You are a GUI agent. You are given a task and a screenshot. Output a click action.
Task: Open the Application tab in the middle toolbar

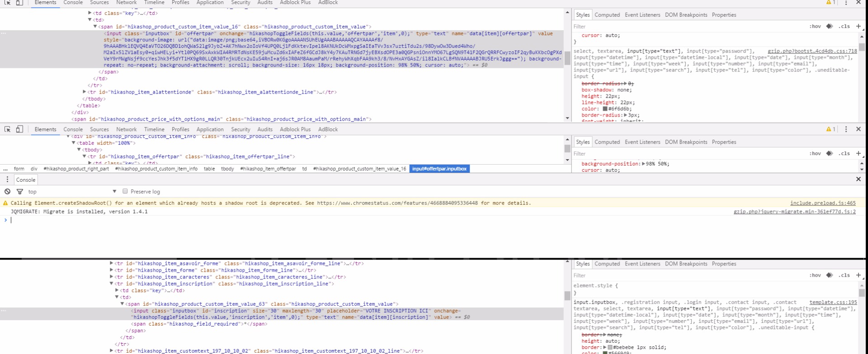[210, 129]
